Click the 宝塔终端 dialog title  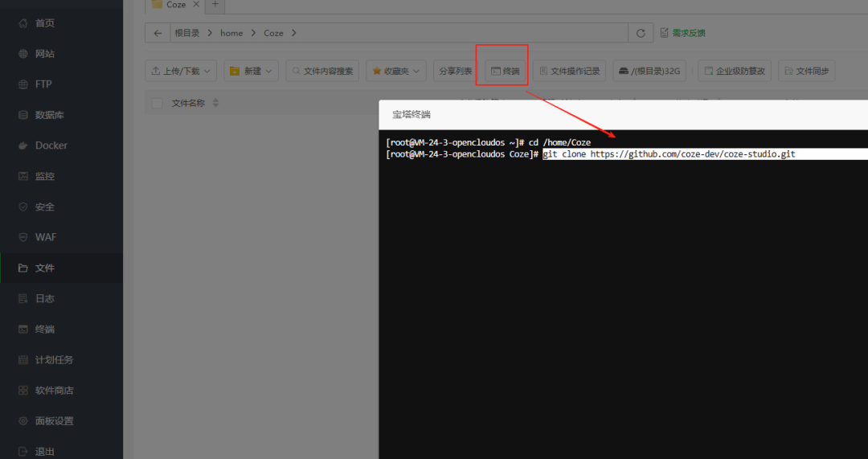tap(411, 115)
